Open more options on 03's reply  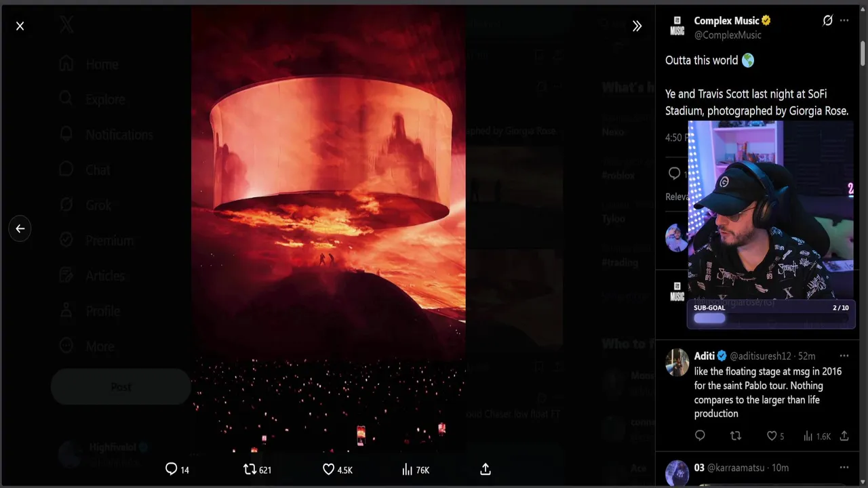pyautogui.click(x=844, y=468)
